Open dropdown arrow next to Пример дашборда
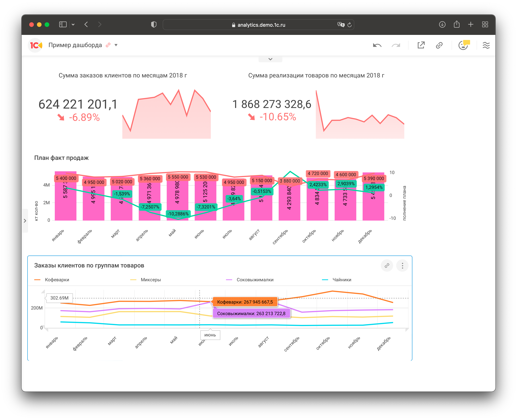 116,45
